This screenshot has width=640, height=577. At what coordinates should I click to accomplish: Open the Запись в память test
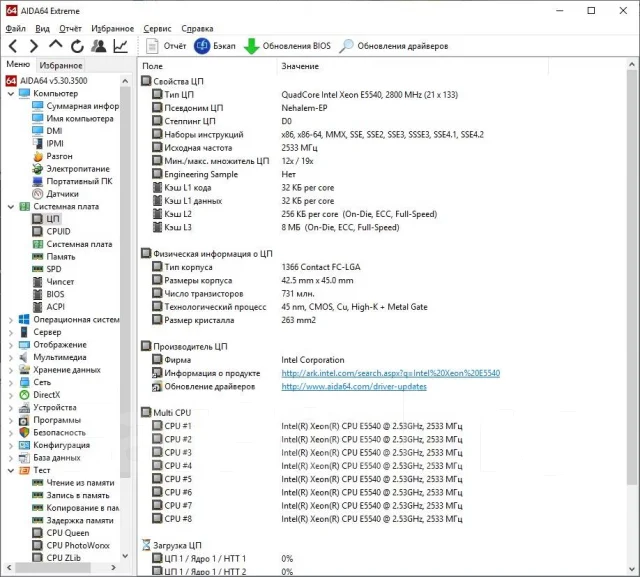(71, 495)
